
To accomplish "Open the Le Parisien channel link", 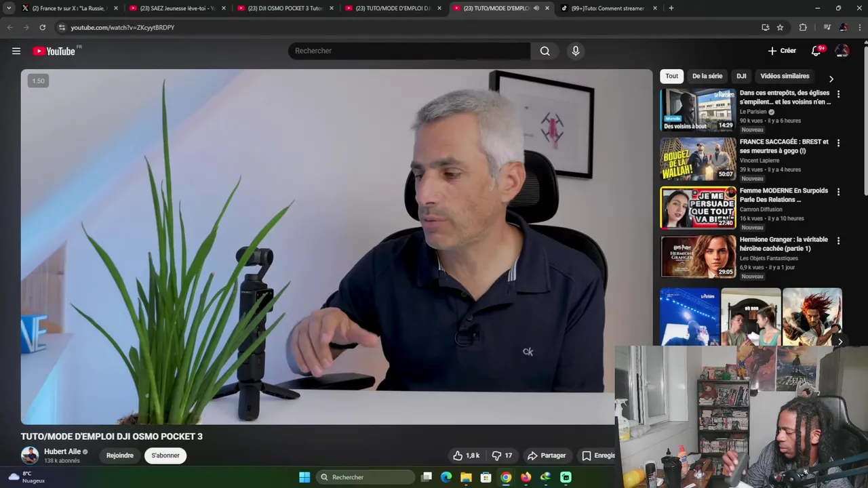I will pos(753,112).
